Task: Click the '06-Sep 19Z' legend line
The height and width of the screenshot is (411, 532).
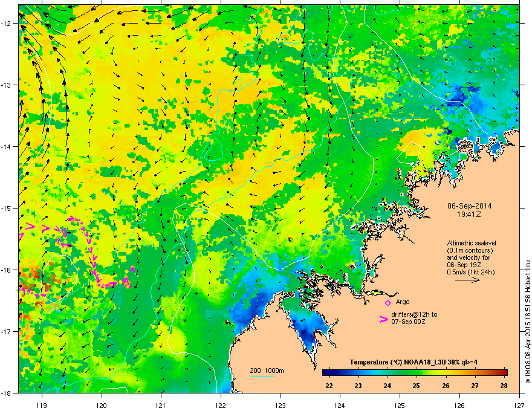Action: click(464, 265)
